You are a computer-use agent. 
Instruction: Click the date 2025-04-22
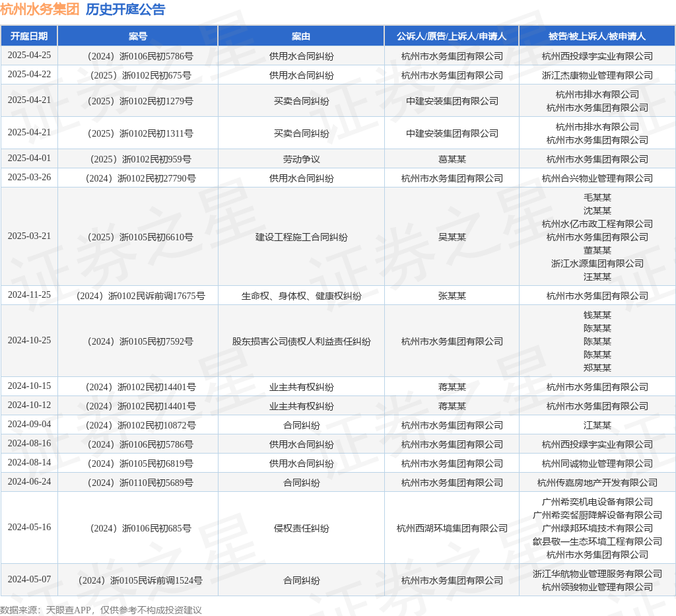(29, 74)
